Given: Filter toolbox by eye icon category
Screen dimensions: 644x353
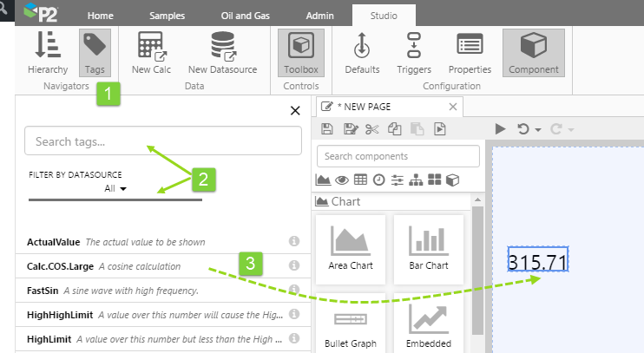Looking at the screenshot, I should click(x=342, y=180).
